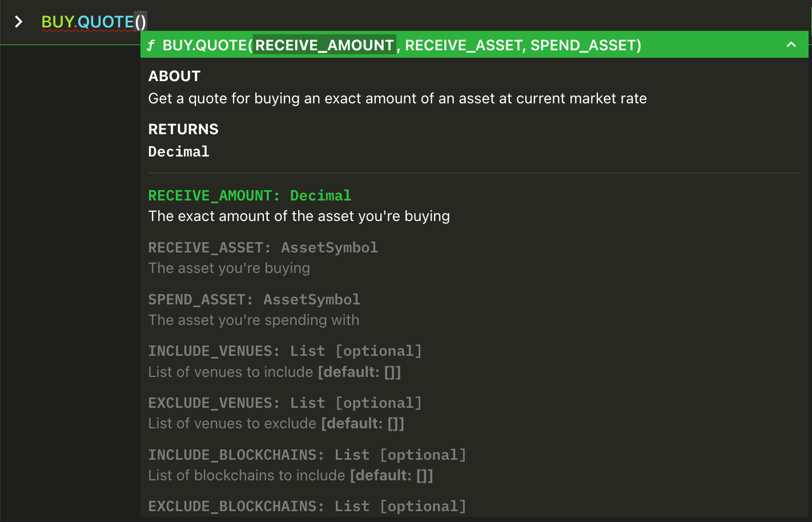Click the function f icon in tooltip header
Screen dimensions: 812x522
151,45
